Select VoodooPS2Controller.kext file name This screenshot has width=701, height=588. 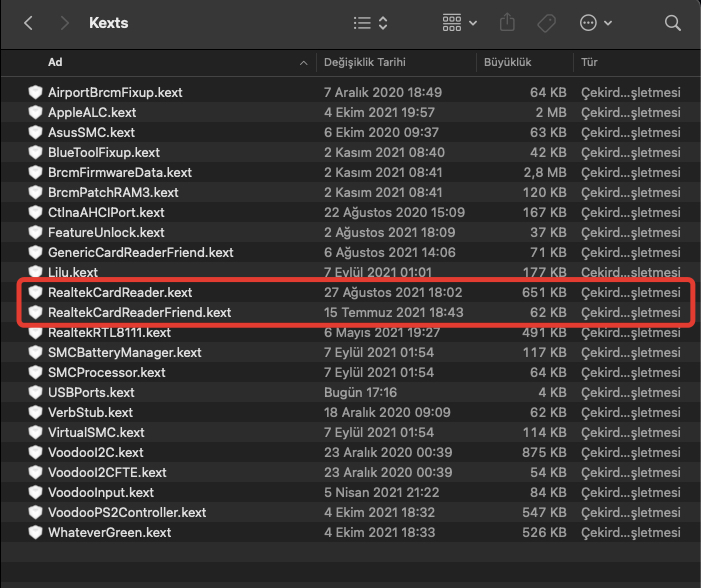127,513
